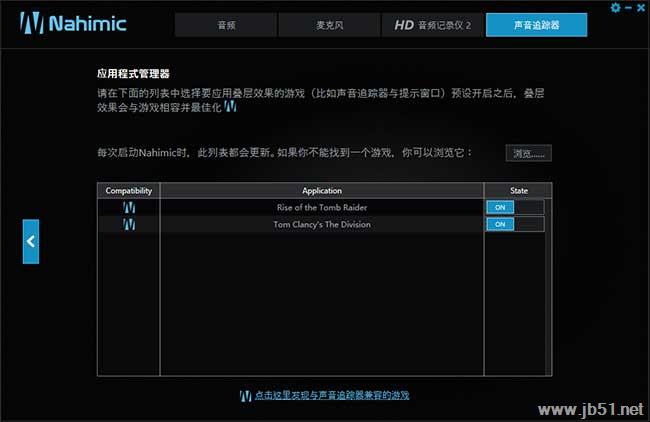Close the Nahimic window
The image size is (650, 422).
(641, 7)
